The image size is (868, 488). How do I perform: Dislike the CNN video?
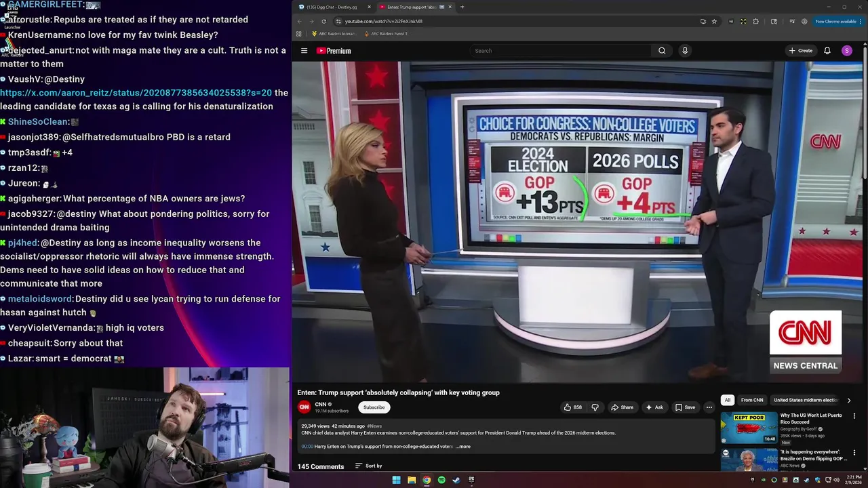[x=595, y=407]
